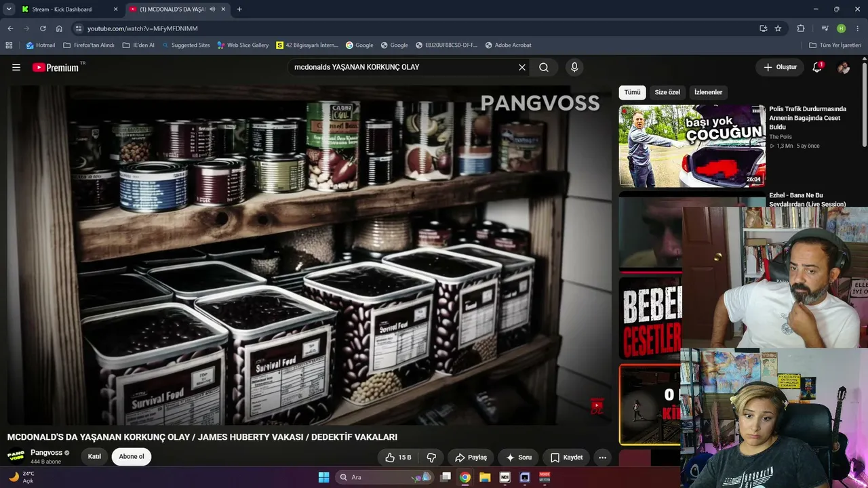Go to the browser home page

tap(59, 28)
